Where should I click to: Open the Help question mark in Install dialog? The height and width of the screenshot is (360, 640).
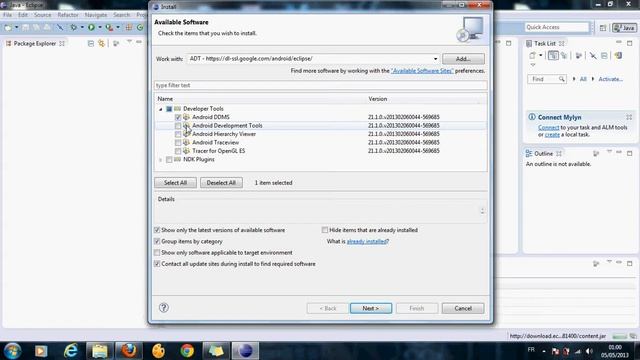pos(164,308)
